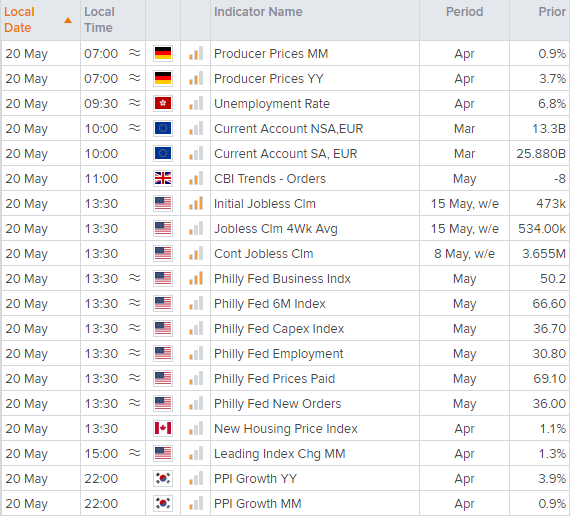Click the South Korean flag beside PPI Growth YY
The height and width of the screenshot is (516, 570).
click(x=162, y=479)
